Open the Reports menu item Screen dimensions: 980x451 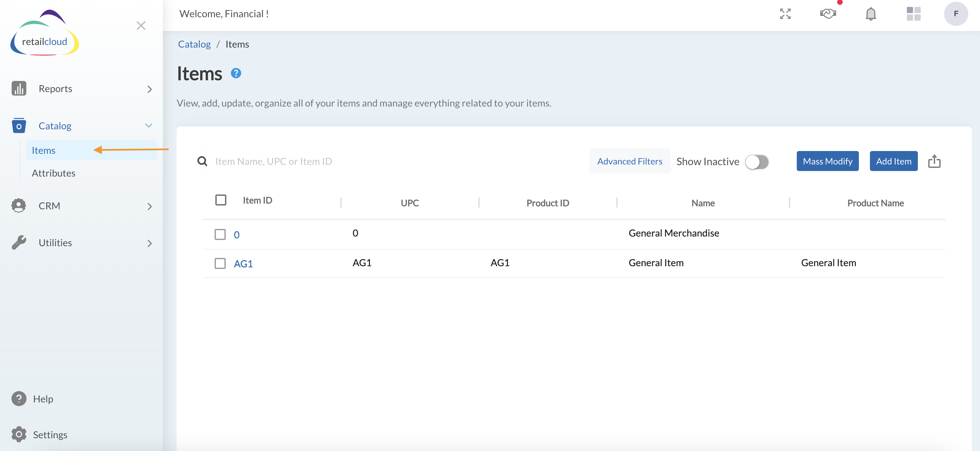[55, 89]
